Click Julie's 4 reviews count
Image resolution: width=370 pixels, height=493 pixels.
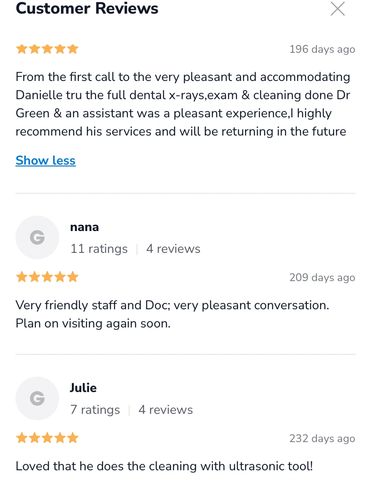[166, 410]
